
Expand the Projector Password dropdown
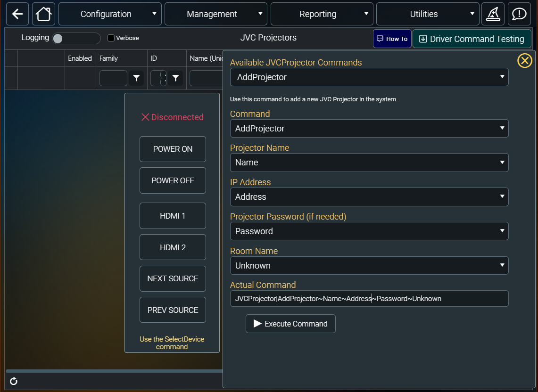coord(369,231)
